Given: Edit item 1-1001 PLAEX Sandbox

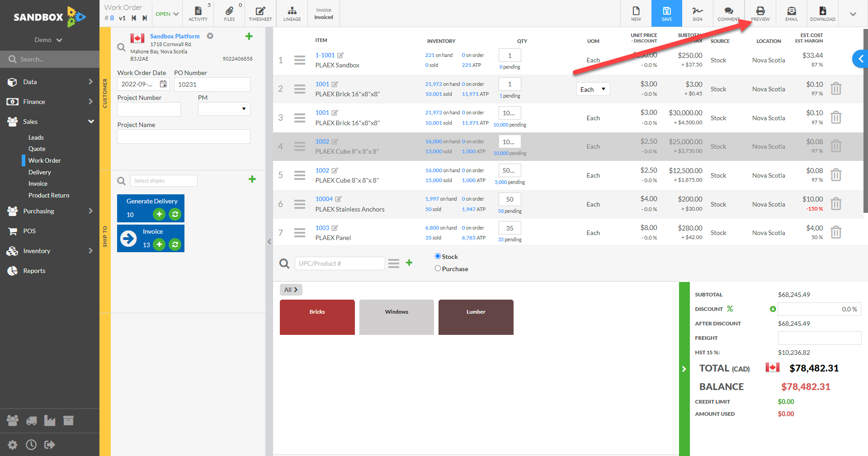Looking at the screenshot, I should pyautogui.click(x=340, y=55).
